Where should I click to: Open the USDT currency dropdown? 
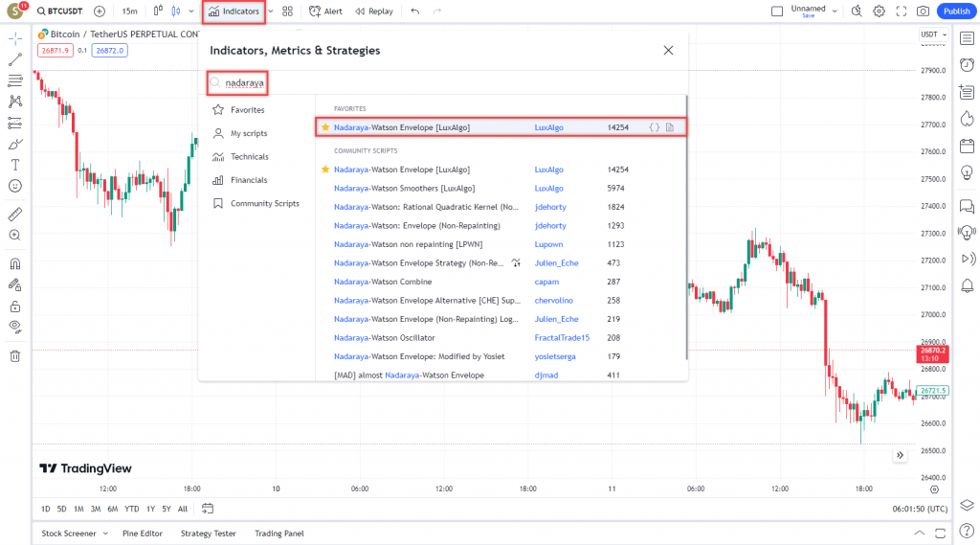click(934, 34)
